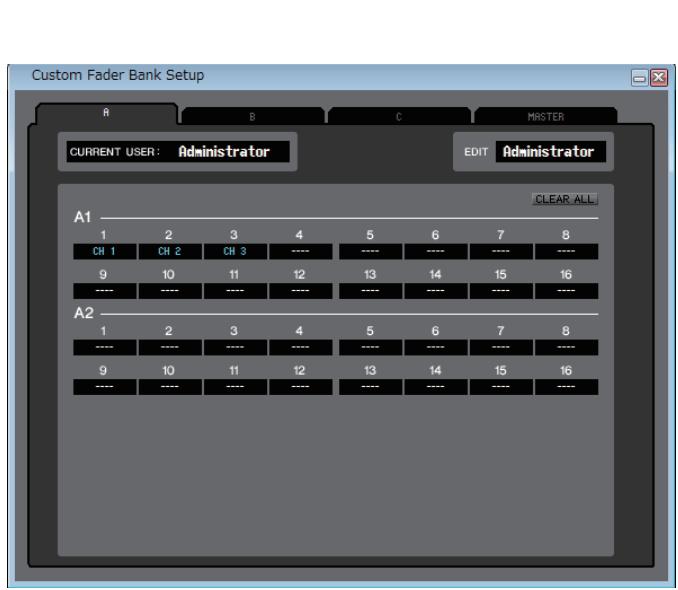Open A1 fader 15 assignment box
This screenshot has width=678, height=590.
tap(501, 291)
